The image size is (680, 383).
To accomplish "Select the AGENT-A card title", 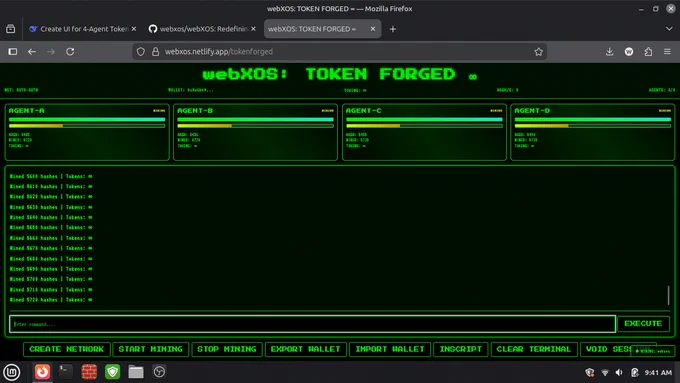I will (26, 111).
